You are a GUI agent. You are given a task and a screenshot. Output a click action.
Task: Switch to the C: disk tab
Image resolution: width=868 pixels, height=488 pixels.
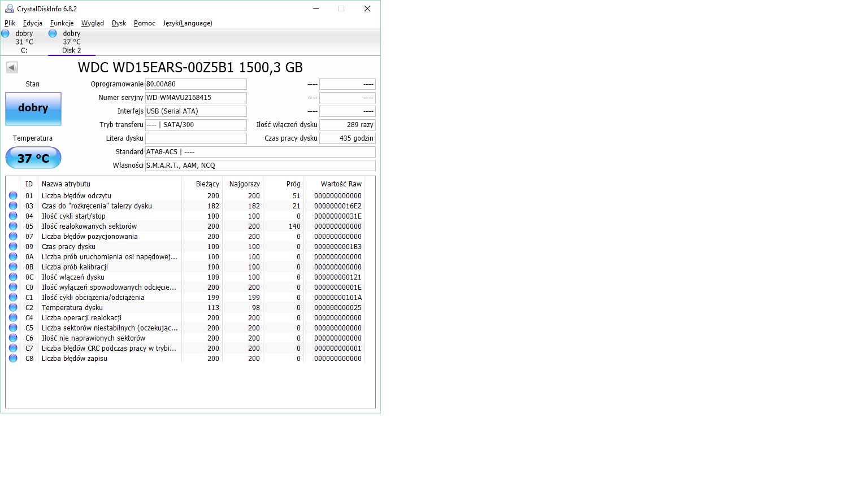24,42
